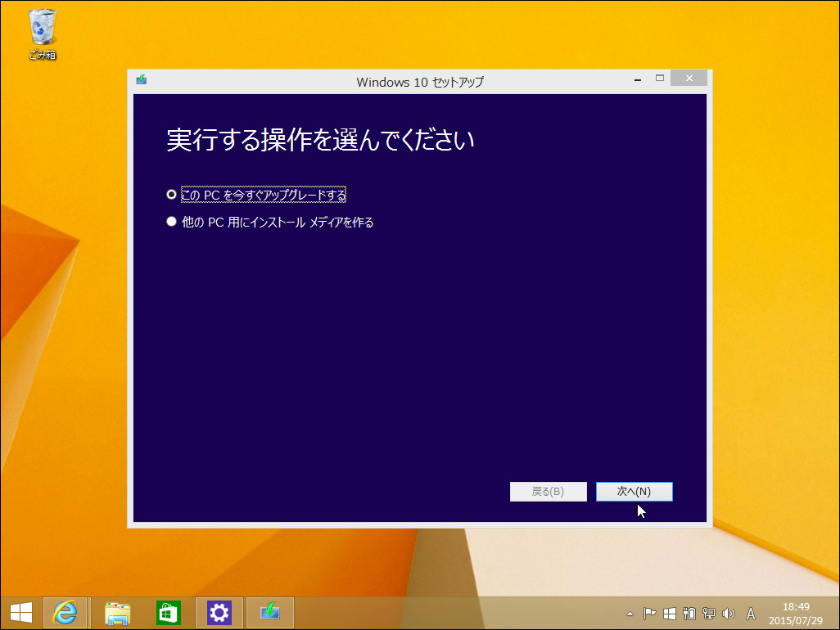Open Internet Explorer from the taskbar

tap(65, 612)
